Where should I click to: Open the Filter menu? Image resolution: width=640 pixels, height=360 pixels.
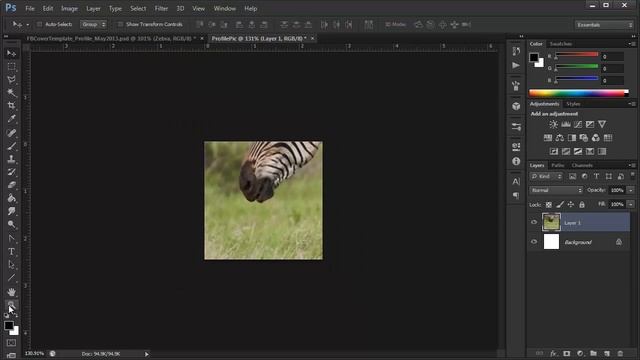coord(161,8)
